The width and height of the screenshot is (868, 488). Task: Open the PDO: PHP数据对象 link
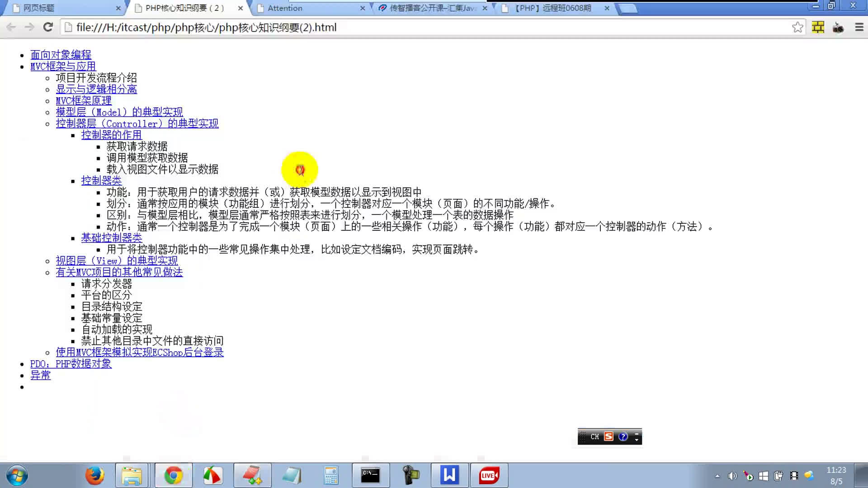(71, 364)
